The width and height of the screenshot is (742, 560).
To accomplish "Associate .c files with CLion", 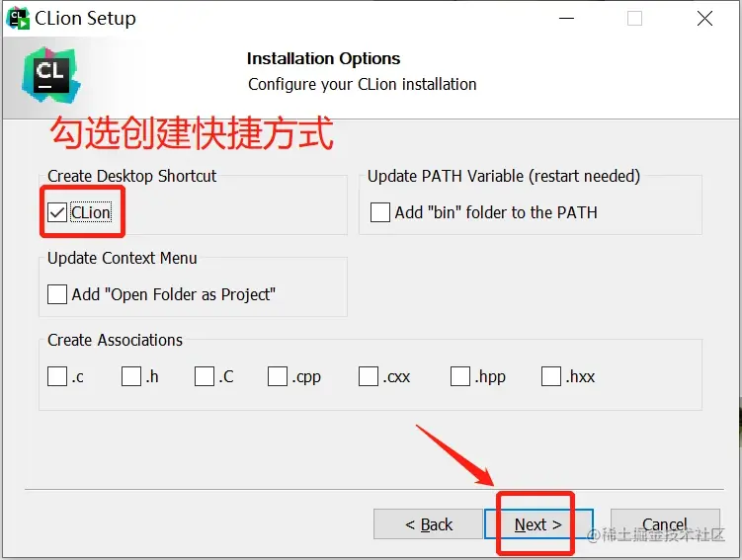I will 57,376.
